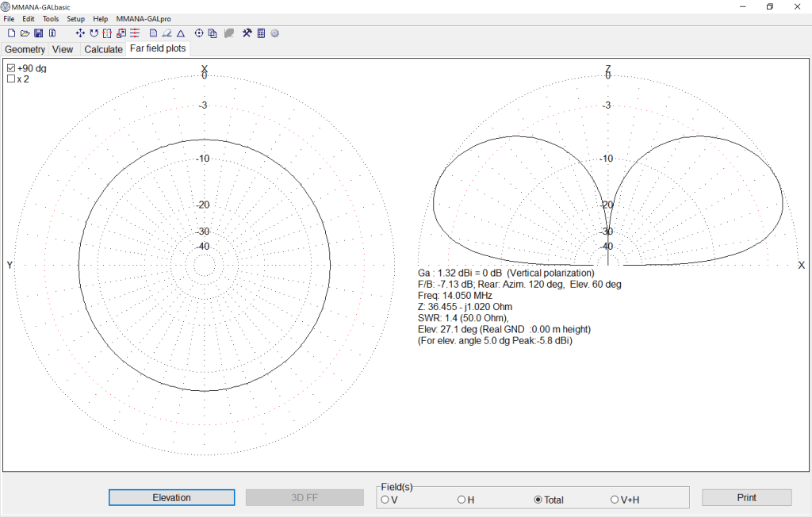Enable the x 2 checkbox
This screenshot has height=517, width=812.
[11, 79]
